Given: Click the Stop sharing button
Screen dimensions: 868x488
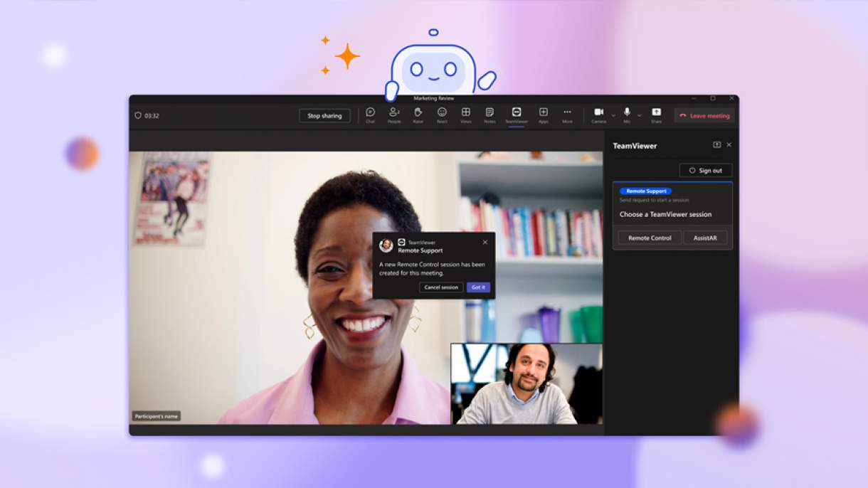Looking at the screenshot, I should point(324,116).
